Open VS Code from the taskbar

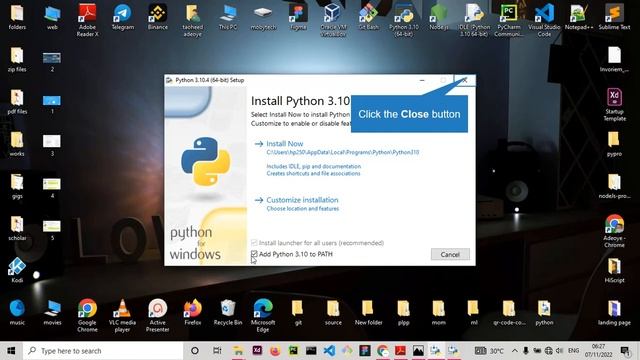[x=329, y=351]
